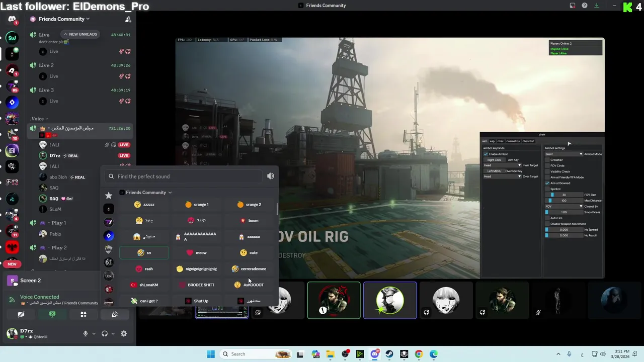
Task: Enable the Visibility Check checkbox
Action: 547,171
